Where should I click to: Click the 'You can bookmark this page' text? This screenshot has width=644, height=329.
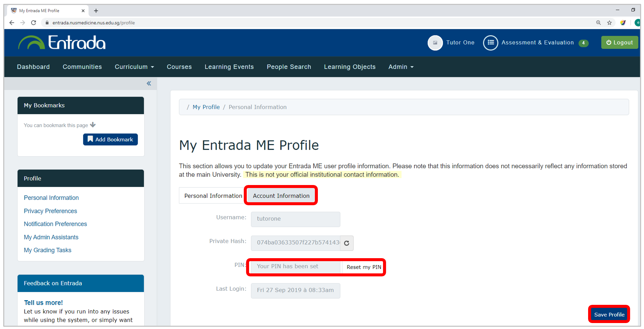[x=56, y=125]
